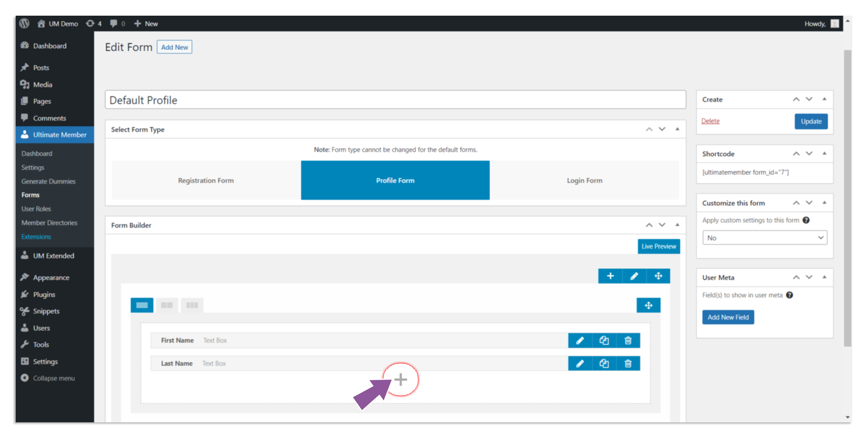
Task: Open the UM Demo site home link
Action: click(x=58, y=24)
